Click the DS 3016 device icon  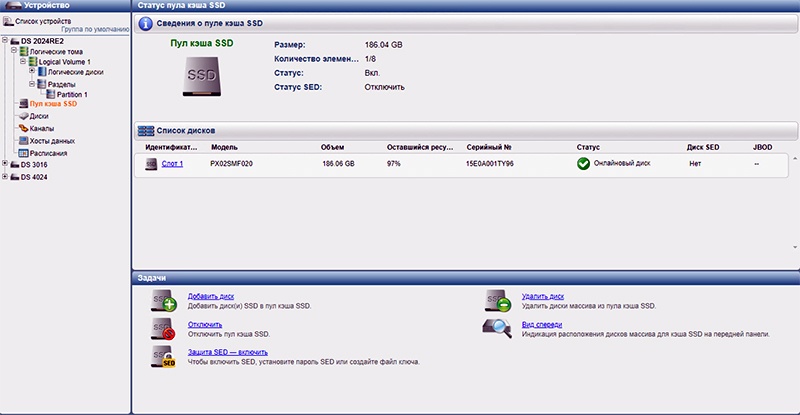click(15, 165)
